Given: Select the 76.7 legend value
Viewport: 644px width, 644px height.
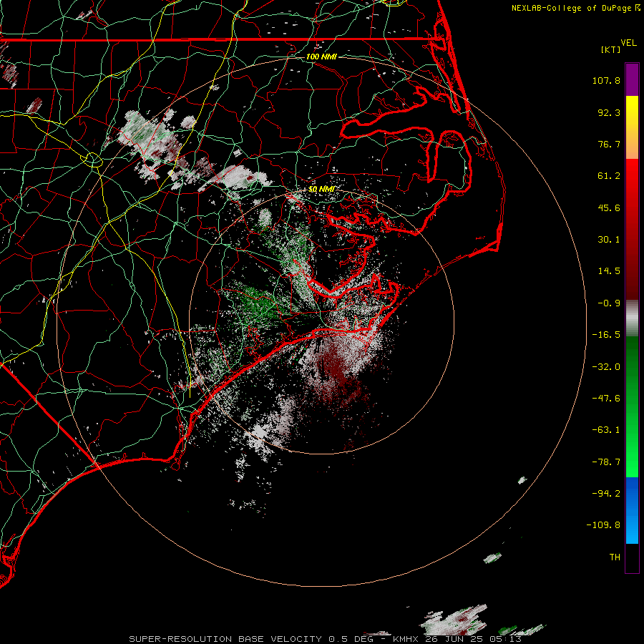Looking at the screenshot, I should pos(609,144).
